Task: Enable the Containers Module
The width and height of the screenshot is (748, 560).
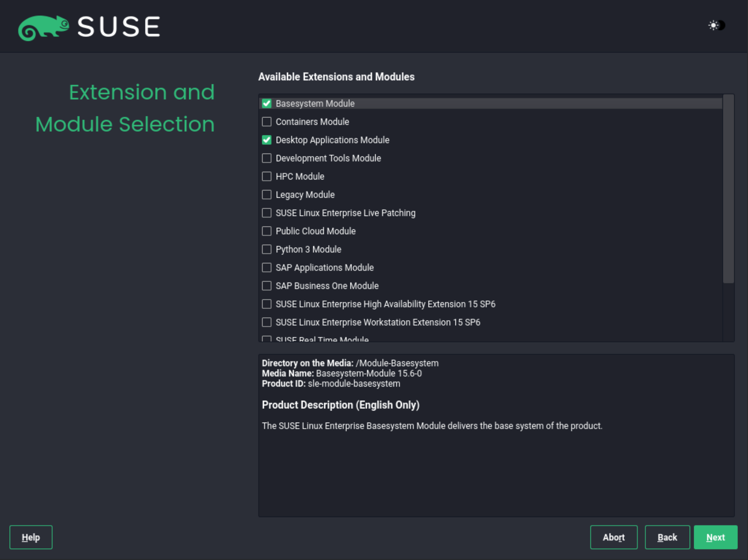Action: pyautogui.click(x=267, y=122)
